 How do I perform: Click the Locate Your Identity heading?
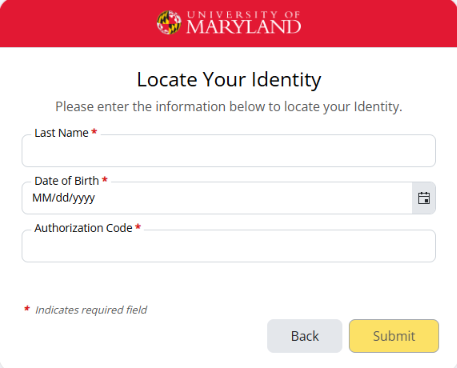tap(229, 80)
